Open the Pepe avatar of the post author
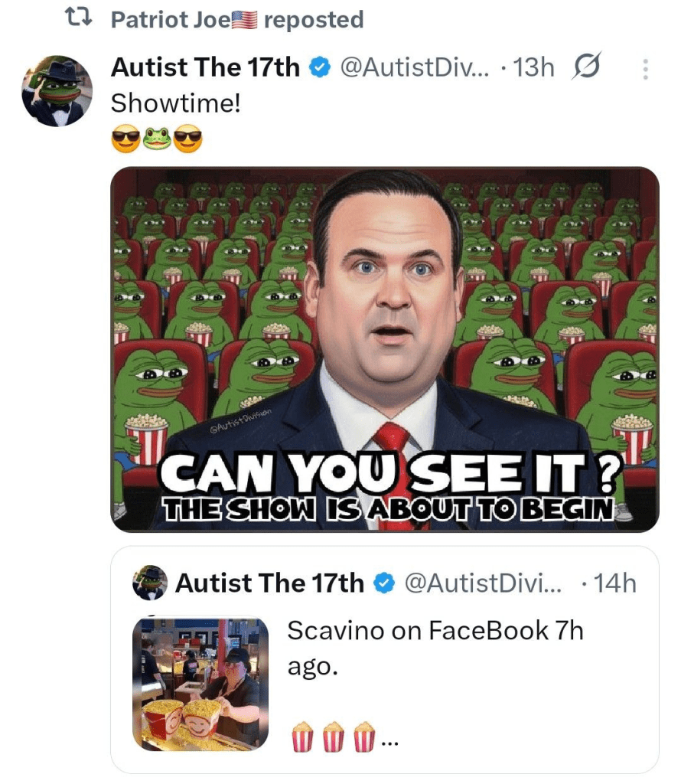 pyautogui.click(x=57, y=92)
